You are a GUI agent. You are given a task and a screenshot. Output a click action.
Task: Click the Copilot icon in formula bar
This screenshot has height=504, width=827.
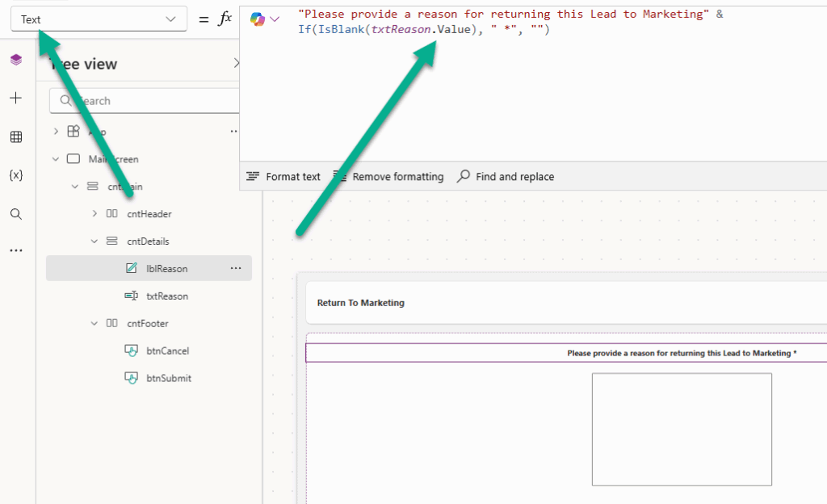point(258,19)
